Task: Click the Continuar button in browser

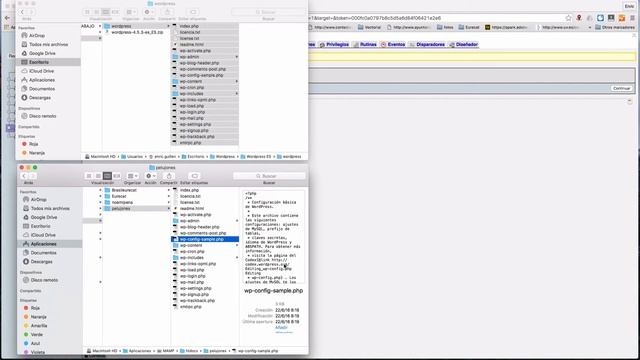Action: coord(622,89)
